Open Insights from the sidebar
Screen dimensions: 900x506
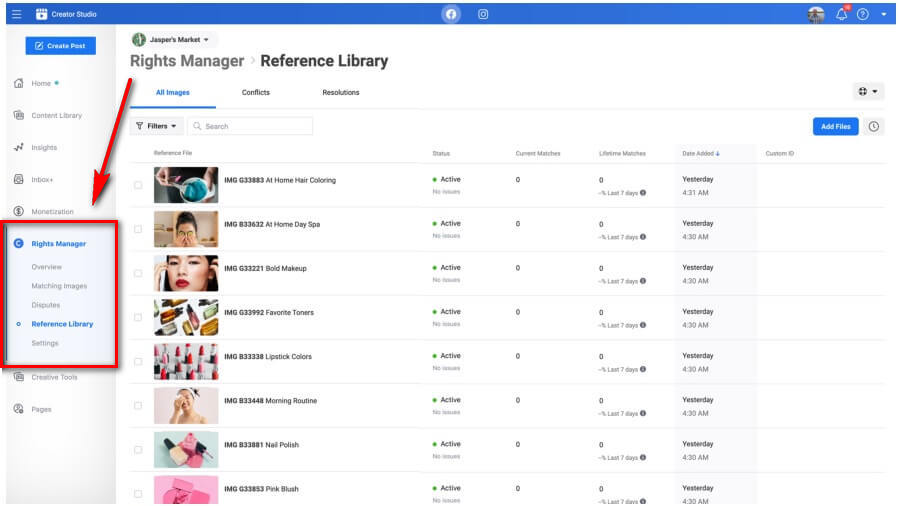[x=44, y=148]
